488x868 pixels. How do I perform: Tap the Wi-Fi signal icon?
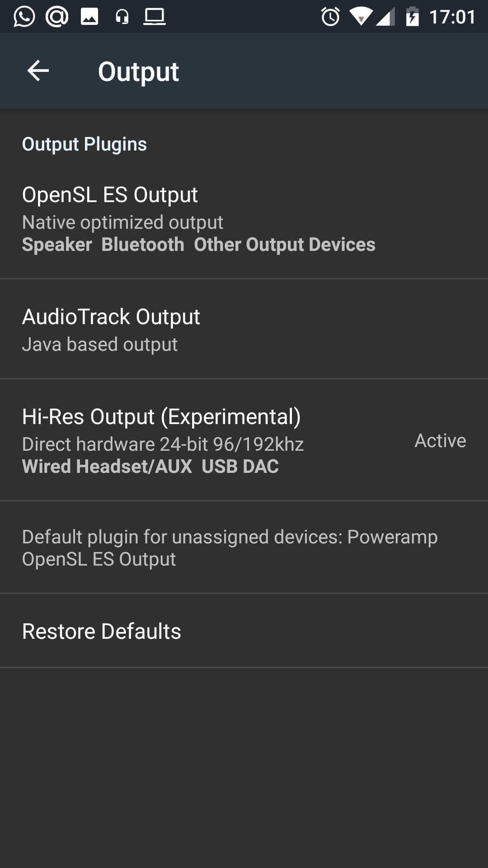tap(361, 17)
